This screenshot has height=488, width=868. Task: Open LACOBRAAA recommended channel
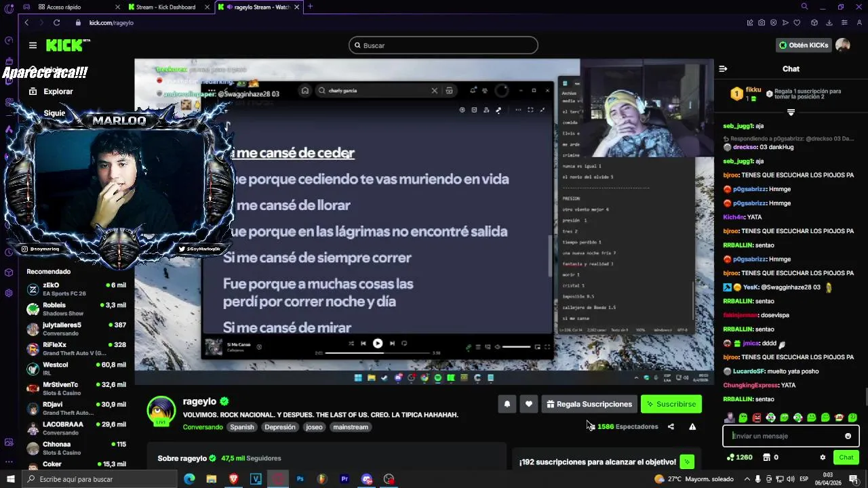pyautogui.click(x=77, y=428)
